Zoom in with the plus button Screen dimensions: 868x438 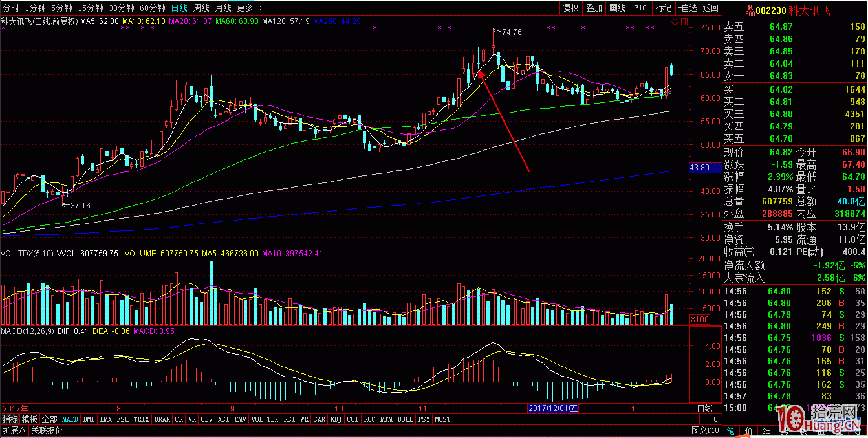(695, 419)
